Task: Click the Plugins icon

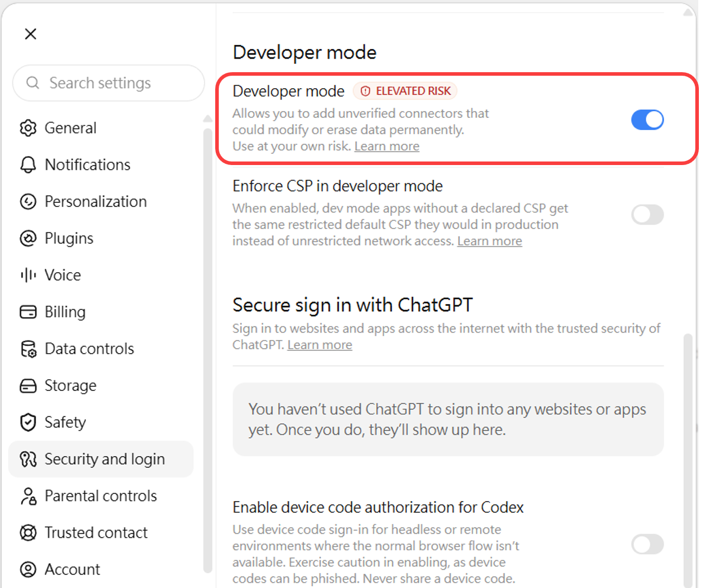Action: [28, 238]
